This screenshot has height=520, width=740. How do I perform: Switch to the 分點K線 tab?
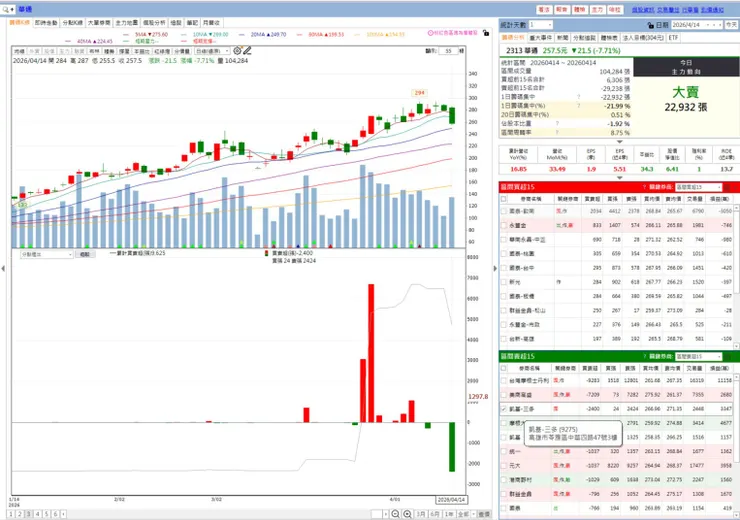pyautogui.click(x=72, y=23)
